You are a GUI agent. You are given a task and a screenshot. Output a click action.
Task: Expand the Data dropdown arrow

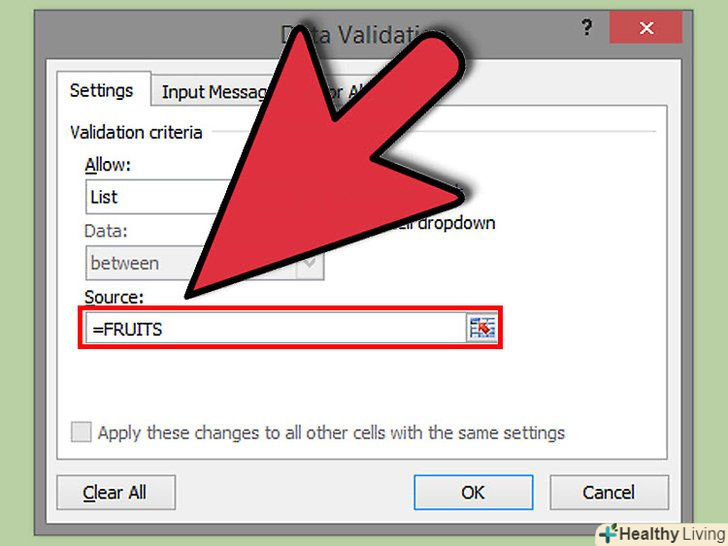click(310, 264)
